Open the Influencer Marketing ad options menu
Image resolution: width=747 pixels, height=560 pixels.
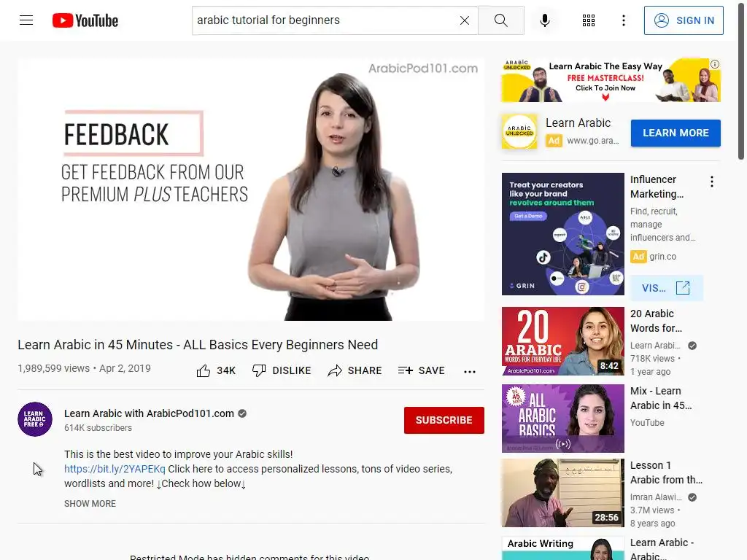(x=712, y=182)
